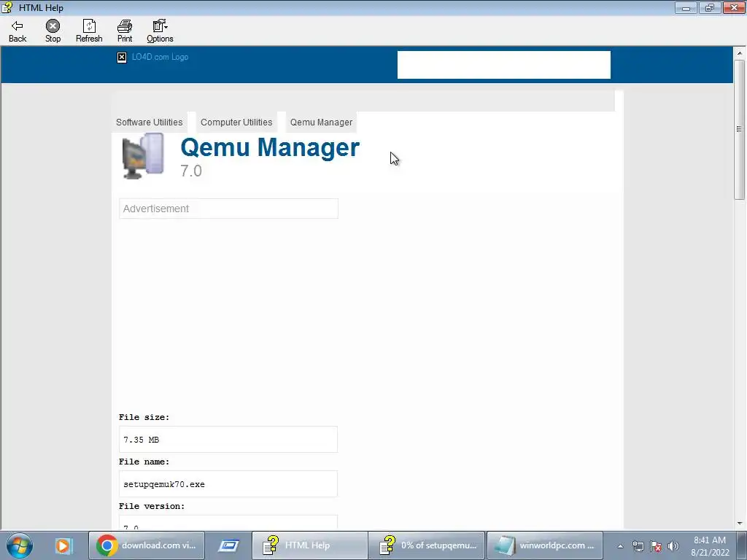Restore down the HTML Help window
Viewport: 747px width, 560px height.
710,7
